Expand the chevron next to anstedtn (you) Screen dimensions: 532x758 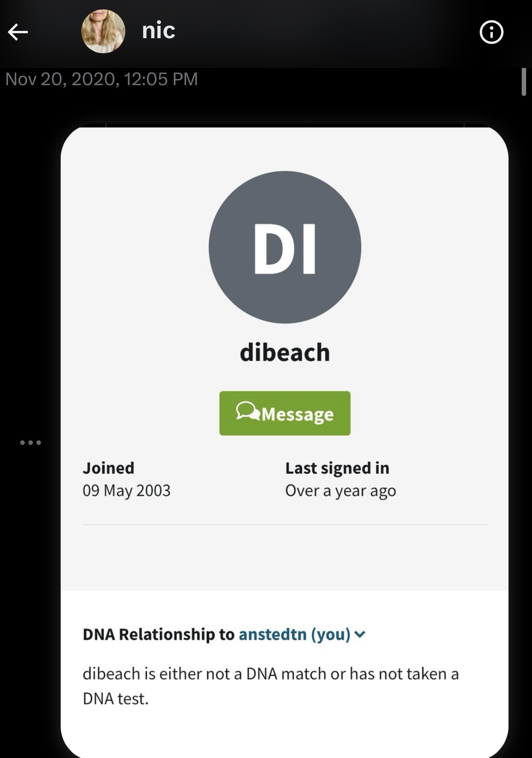click(x=360, y=634)
